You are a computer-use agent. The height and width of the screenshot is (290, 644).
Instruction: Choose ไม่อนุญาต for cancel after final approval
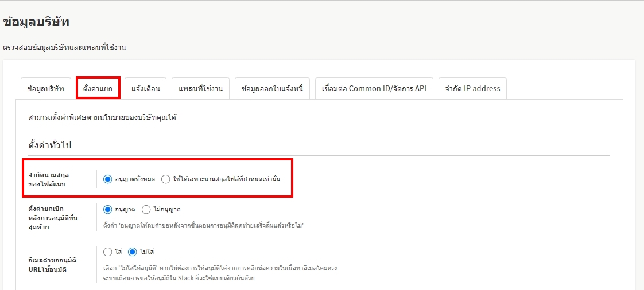click(x=146, y=210)
